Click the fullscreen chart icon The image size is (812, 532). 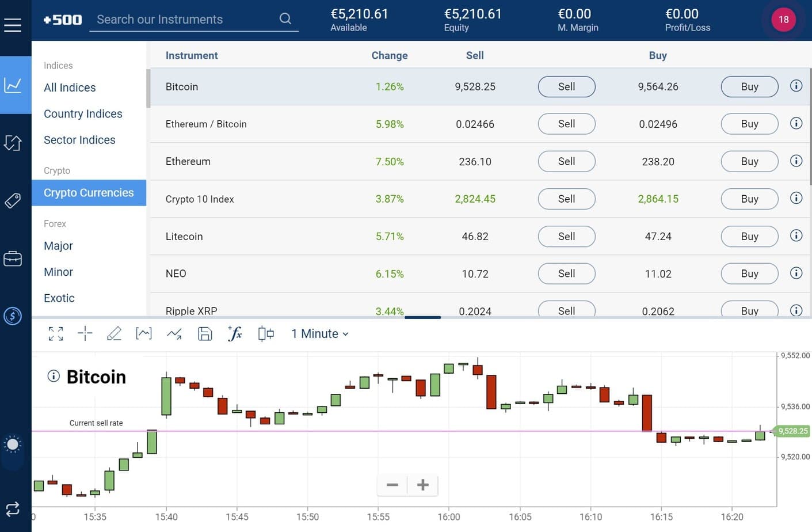[x=56, y=333]
